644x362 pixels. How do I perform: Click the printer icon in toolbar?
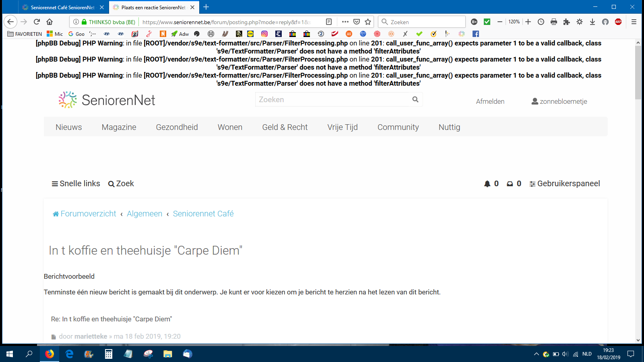(554, 22)
